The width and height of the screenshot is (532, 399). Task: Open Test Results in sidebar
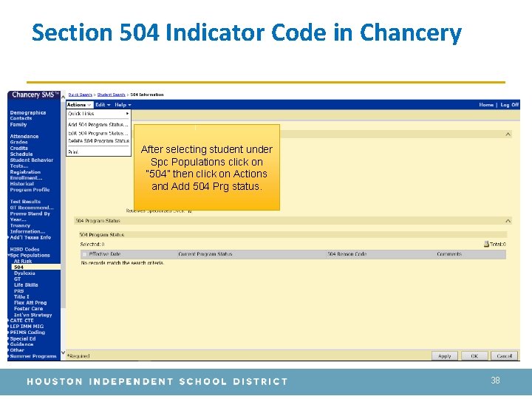click(x=25, y=202)
